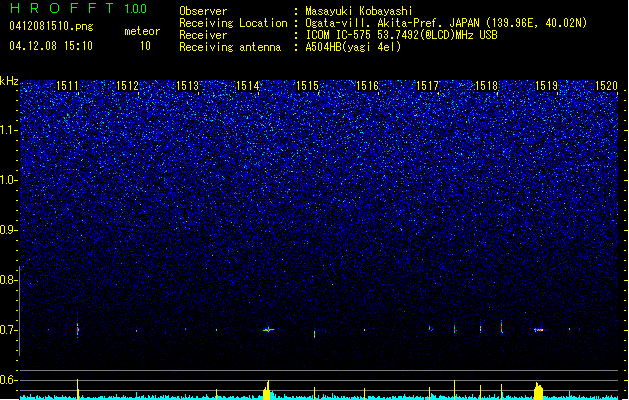
Task: Click the Receiving antenna label
Action: tap(230, 47)
